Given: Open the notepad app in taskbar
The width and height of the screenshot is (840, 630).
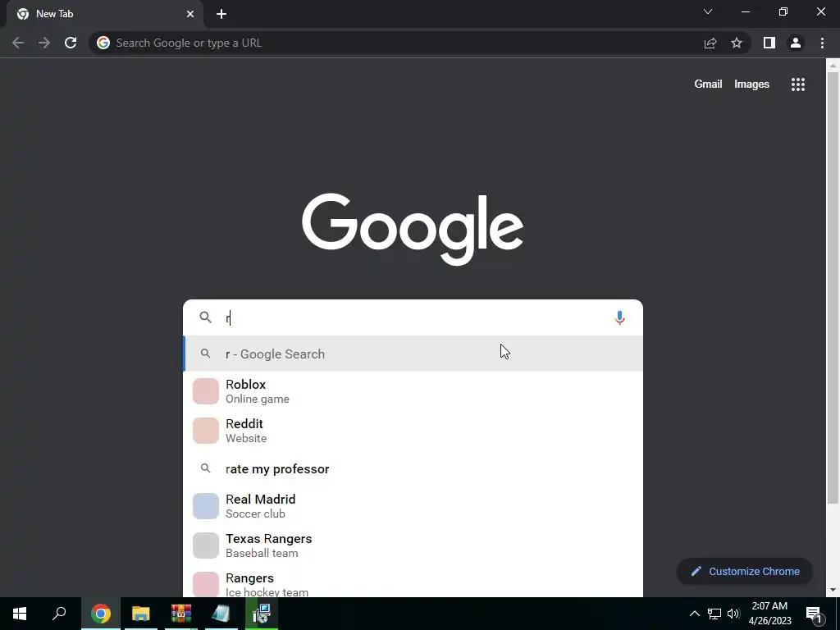Looking at the screenshot, I should click(x=221, y=614).
